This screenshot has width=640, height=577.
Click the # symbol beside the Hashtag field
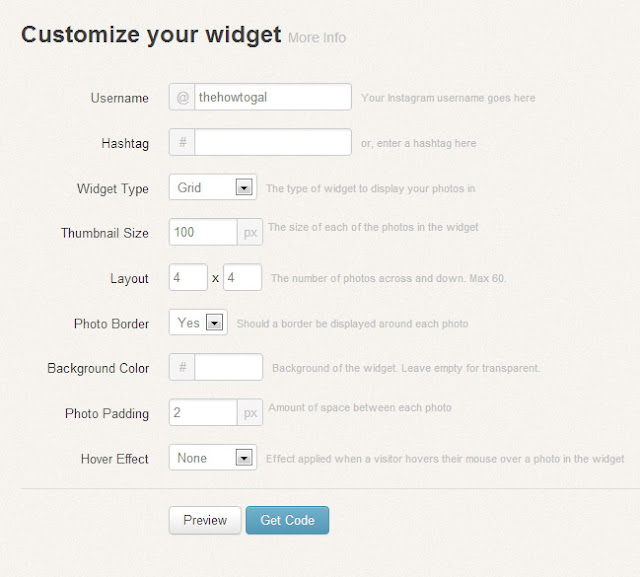coord(182,143)
